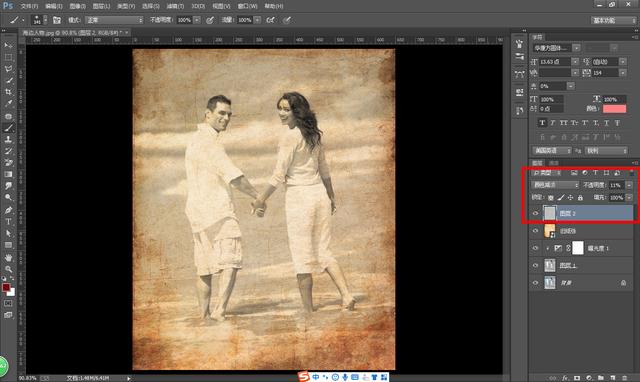Click the 基本功能 workspace switcher
Image resolution: width=640 pixels, height=382 pixels.
coord(613,20)
